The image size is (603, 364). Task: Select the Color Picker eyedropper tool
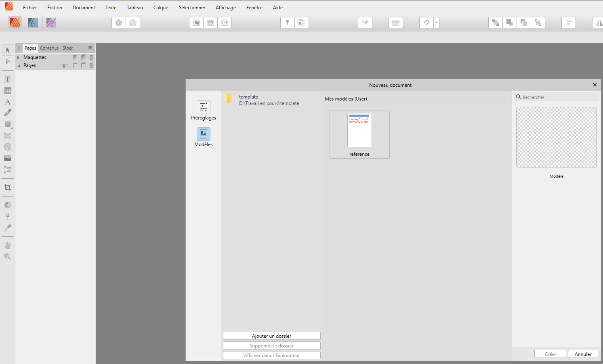(x=8, y=228)
